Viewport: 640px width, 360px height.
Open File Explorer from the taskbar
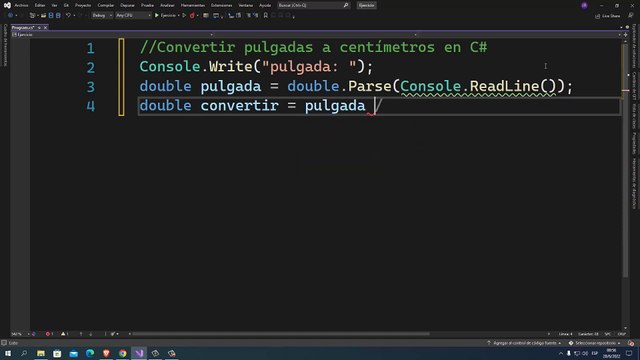(41, 353)
